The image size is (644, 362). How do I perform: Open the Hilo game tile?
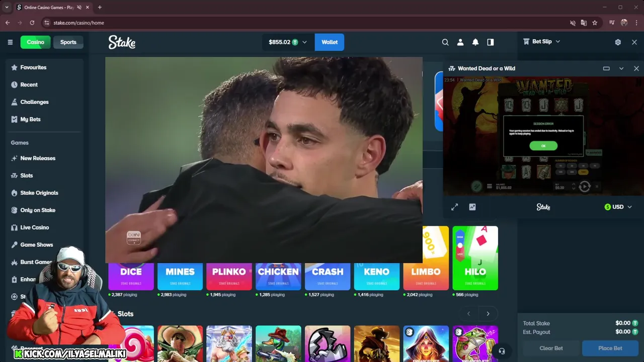pos(475,258)
